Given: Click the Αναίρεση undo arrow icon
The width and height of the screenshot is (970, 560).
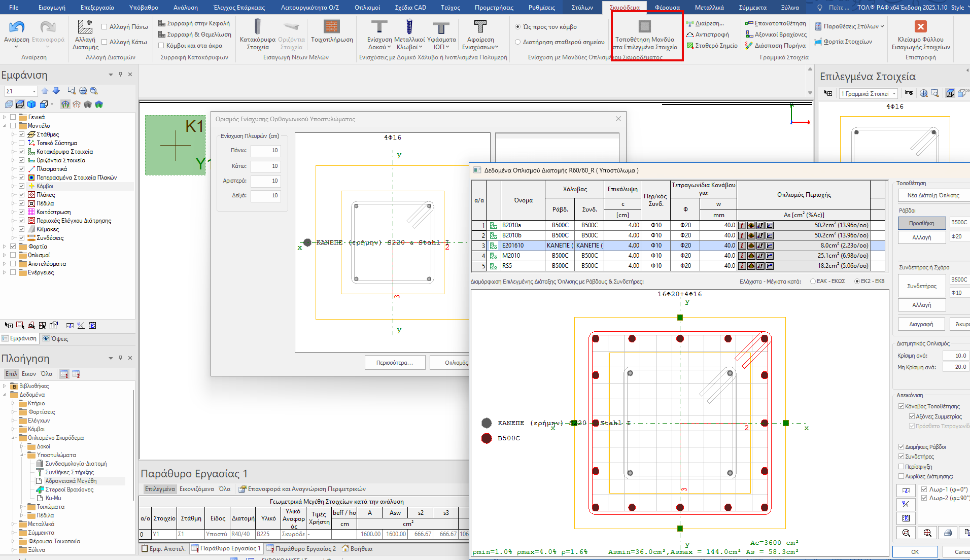Looking at the screenshot, I should point(16,27).
